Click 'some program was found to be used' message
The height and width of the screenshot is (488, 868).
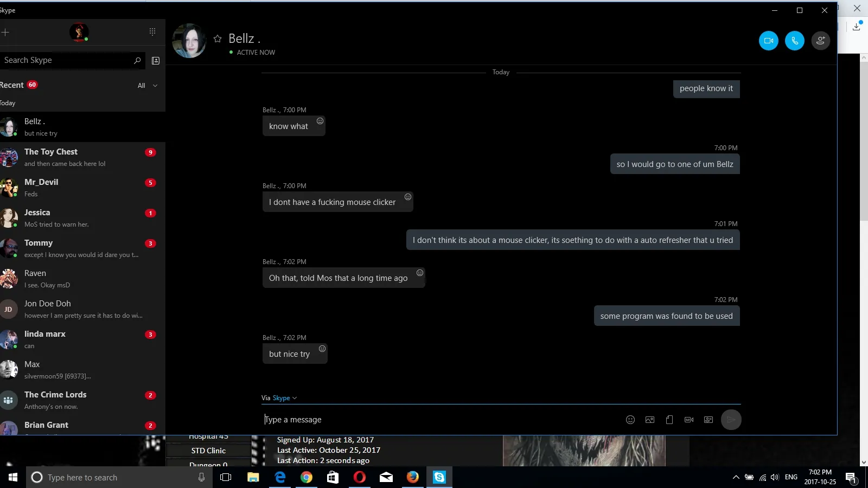666,316
